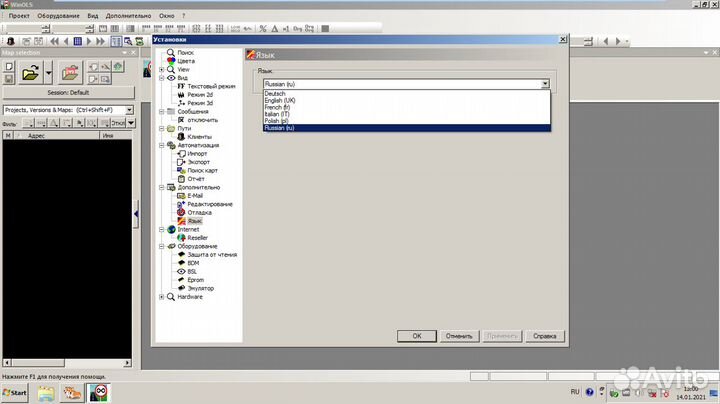Click the black hat toolbar icon

click(11, 41)
